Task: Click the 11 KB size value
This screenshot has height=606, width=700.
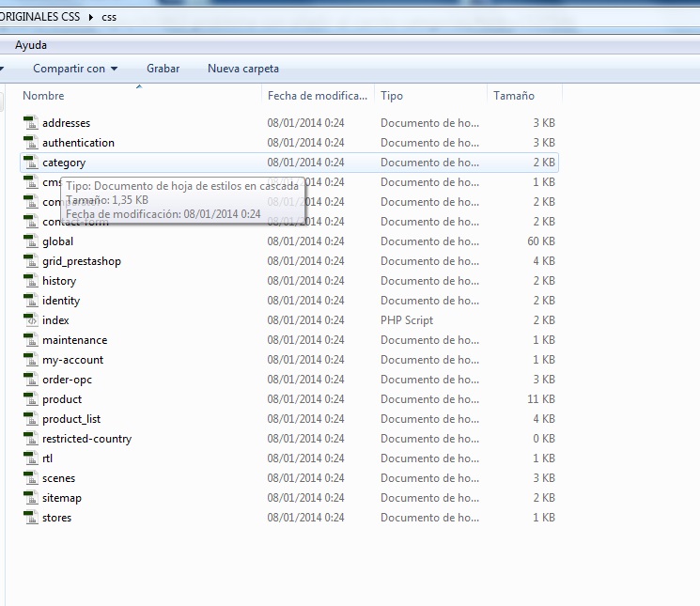Action: click(541, 399)
